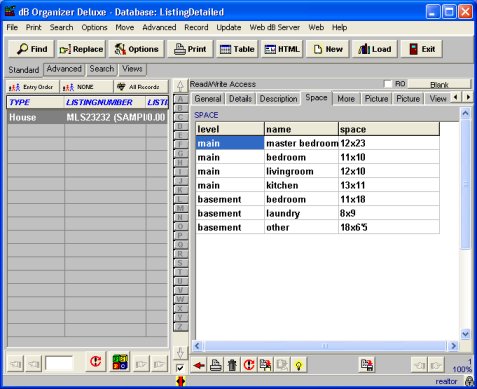The width and height of the screenshot is (477, 389).
Task: Click the 'other' name cell
Action: click(x=301, y=227)
